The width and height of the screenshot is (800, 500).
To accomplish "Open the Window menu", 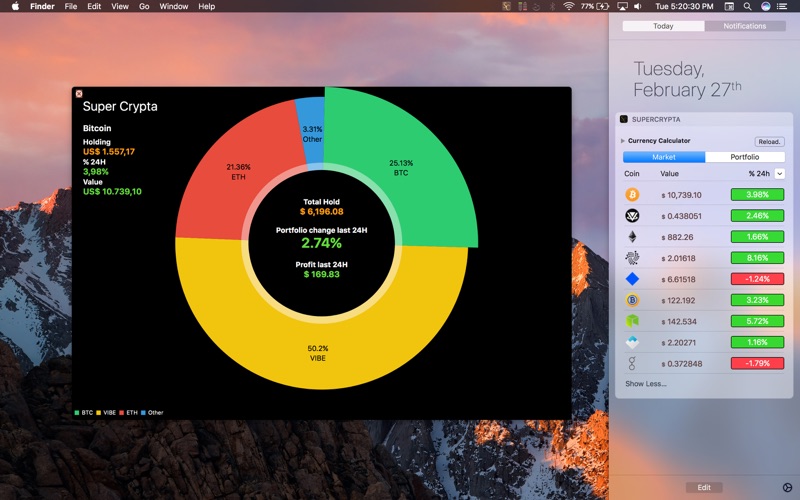I will (173, 6).
